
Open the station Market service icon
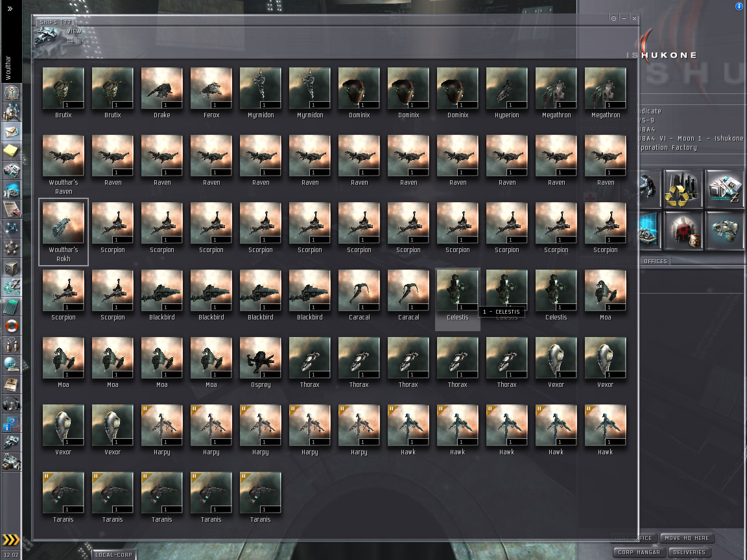click(726, 189)
